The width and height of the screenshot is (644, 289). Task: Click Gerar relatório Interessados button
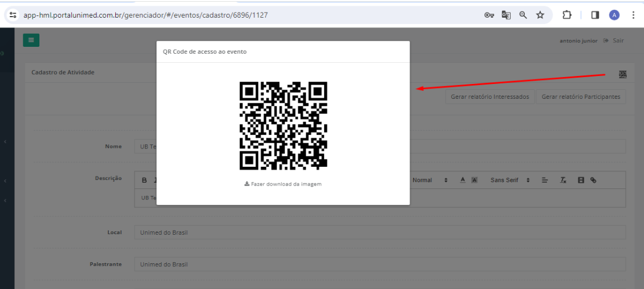490,97
